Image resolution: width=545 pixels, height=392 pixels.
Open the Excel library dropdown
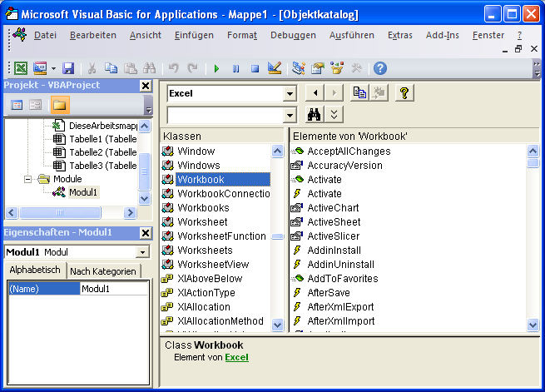click(x=290, y=93)
